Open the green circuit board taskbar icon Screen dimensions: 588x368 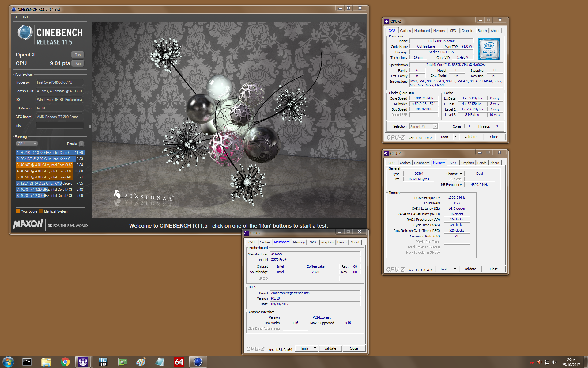(x=122, y=362)
